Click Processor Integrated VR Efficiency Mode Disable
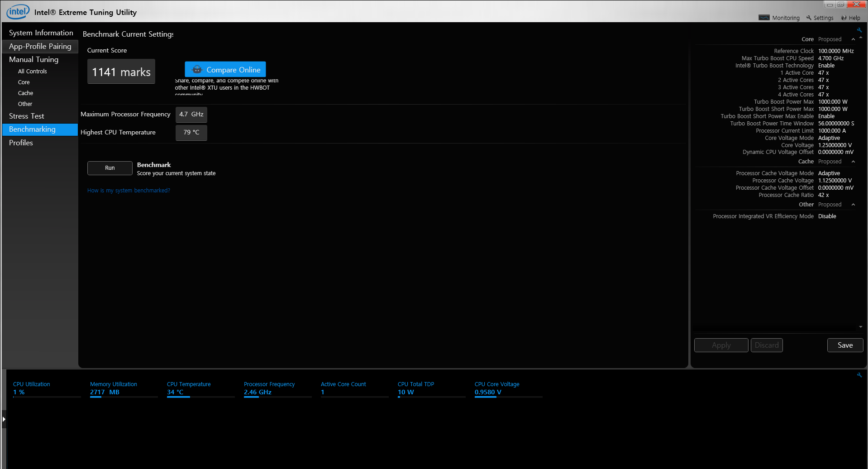This screenshot has width=868, height=469. tap(827, 216)
